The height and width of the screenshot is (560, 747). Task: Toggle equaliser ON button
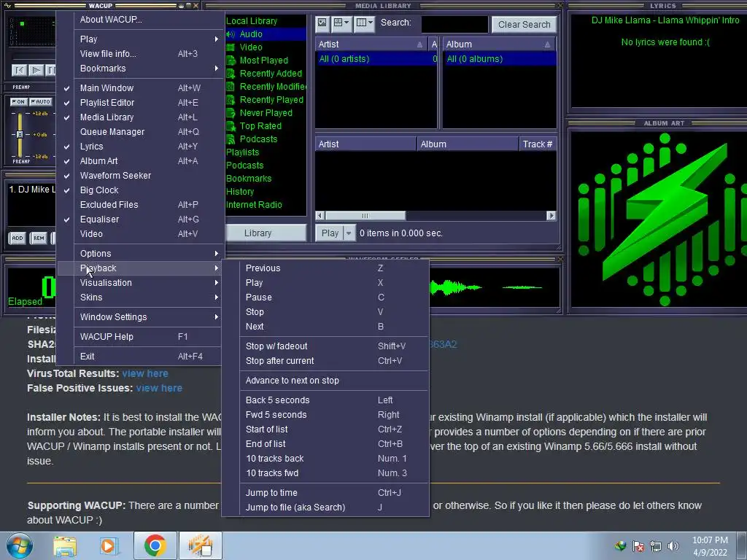click(18, 102)
